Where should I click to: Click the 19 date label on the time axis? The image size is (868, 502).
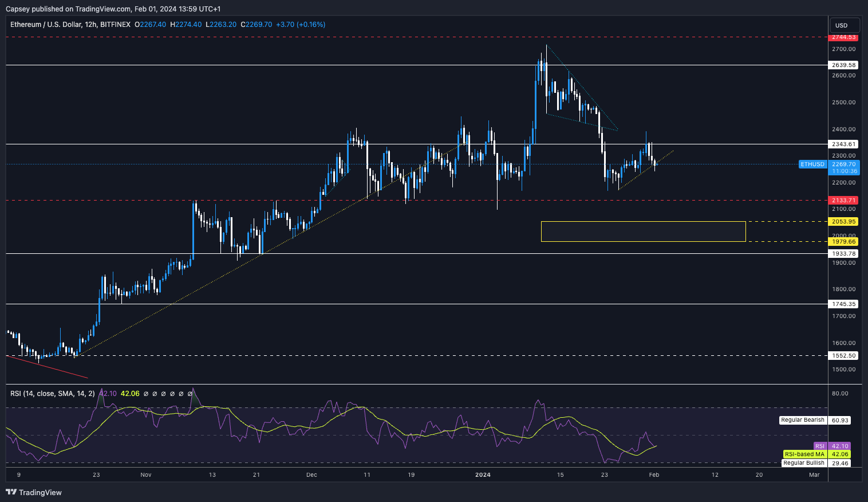411,475
